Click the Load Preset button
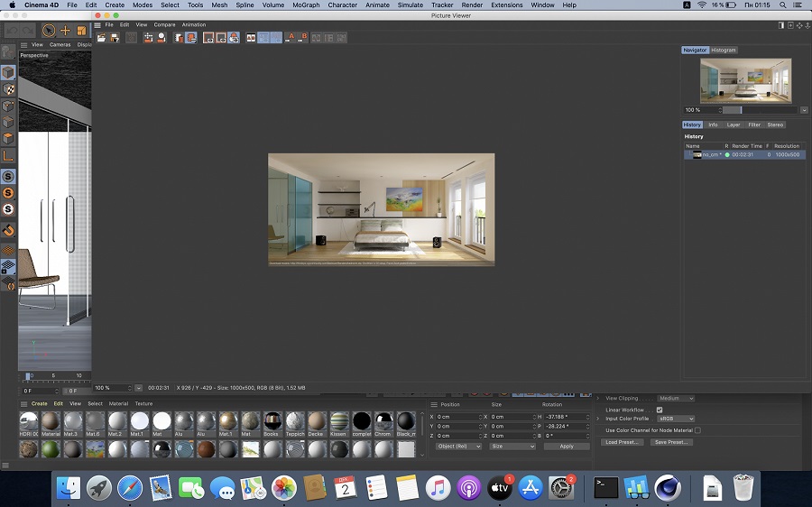 623,442
